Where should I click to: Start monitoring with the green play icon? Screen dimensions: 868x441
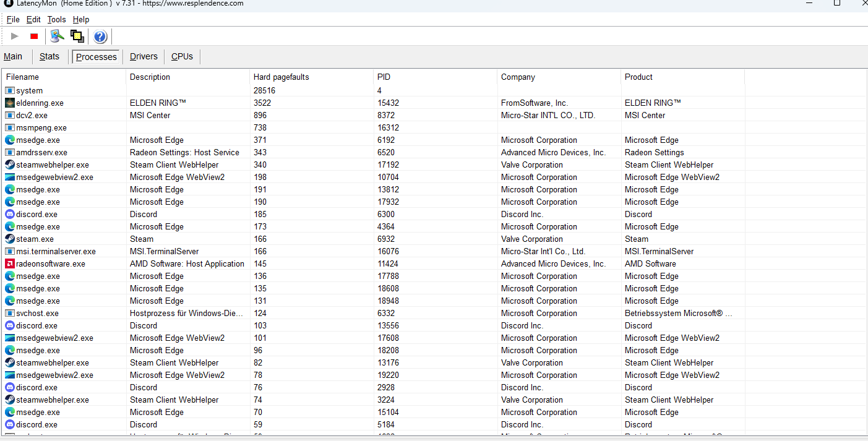pyautogui.click(x=15, y=36)
